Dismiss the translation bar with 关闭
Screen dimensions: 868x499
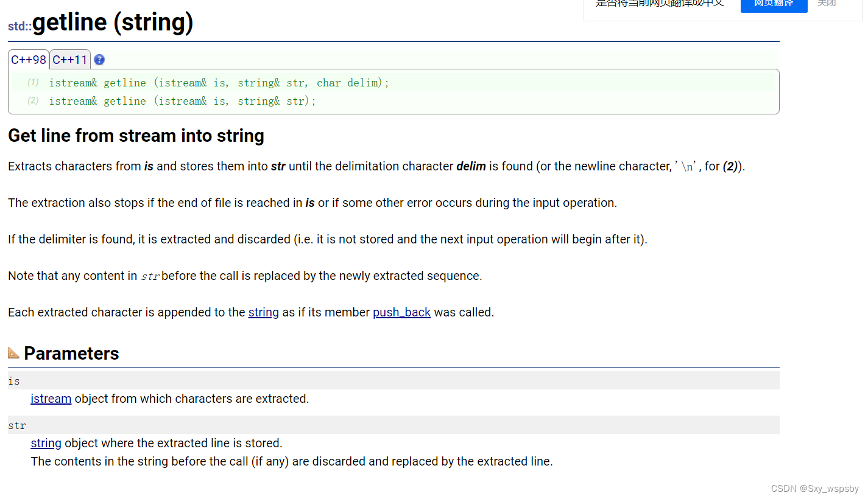[827, 3]
